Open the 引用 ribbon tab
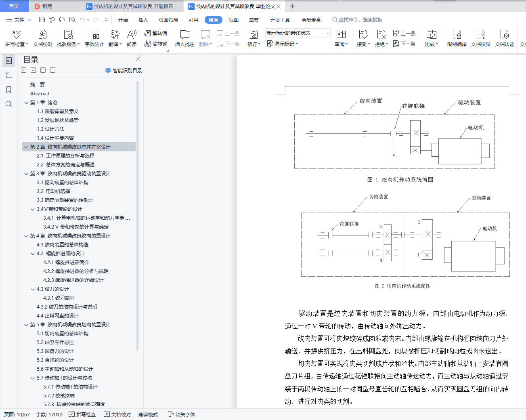The image size is (526, 420). click(193, 20)
